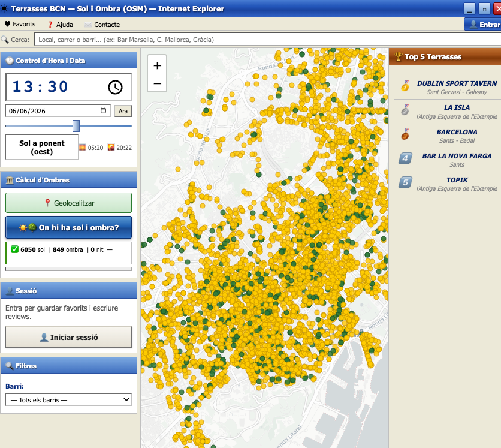The height and width of the screenshot is (448, 501).
Task: Click the red question mark icon
Action: (50, 25)
